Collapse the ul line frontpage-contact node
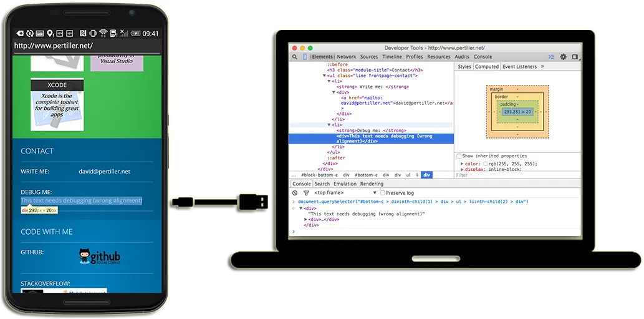Viewport: 644px width, 319px height. pos(324,76)
